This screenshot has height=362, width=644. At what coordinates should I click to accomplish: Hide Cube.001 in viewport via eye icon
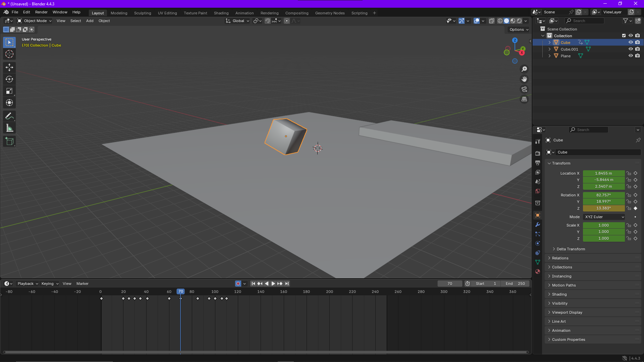(x=631, y=49)
